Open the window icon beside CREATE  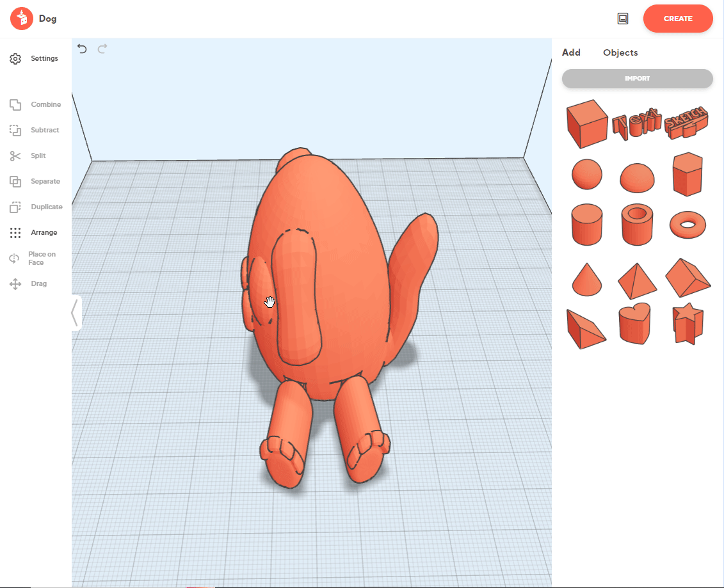[x=623, y=19]
